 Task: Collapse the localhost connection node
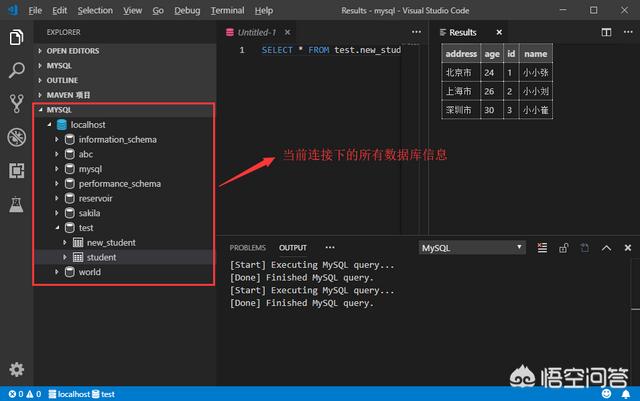click(x=49, y=124)
